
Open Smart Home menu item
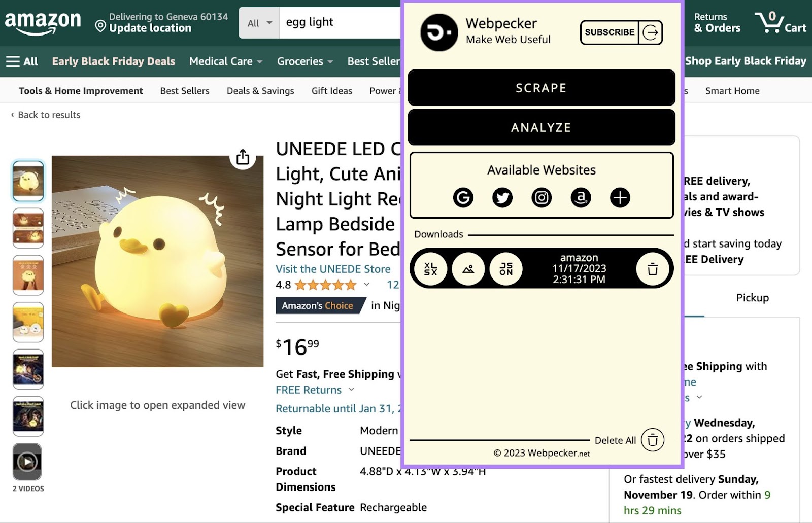click(732, 91)
